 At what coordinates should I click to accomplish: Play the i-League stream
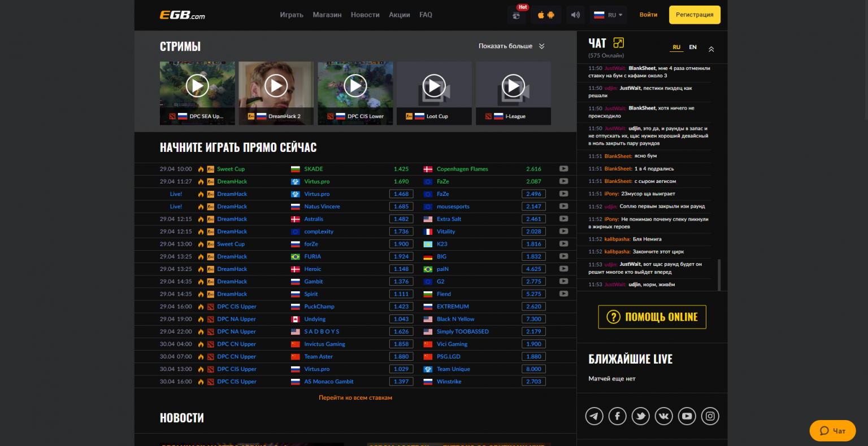[513, 86]
